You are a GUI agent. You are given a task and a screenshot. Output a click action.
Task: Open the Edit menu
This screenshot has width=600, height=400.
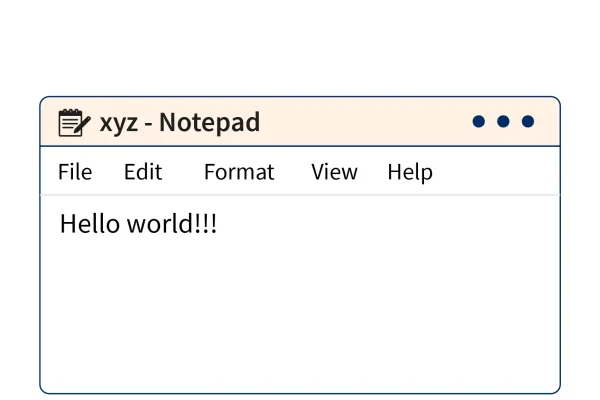click(143, 172)
